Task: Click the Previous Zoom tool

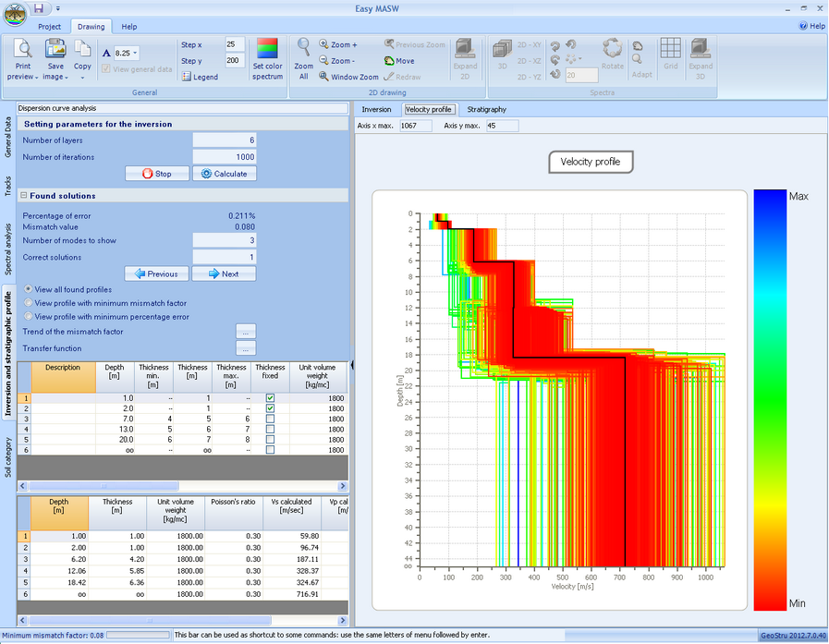Action: 415,44
